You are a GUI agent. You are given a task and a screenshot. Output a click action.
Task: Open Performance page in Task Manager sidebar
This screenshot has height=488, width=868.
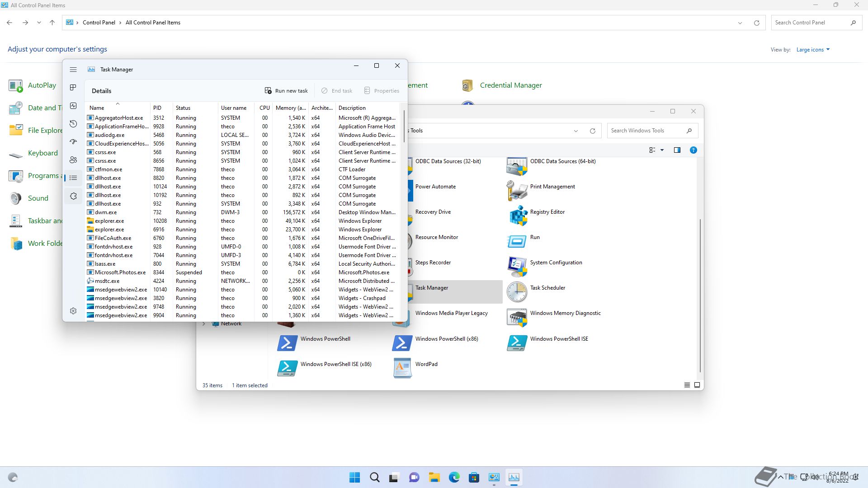pos(73,106)
